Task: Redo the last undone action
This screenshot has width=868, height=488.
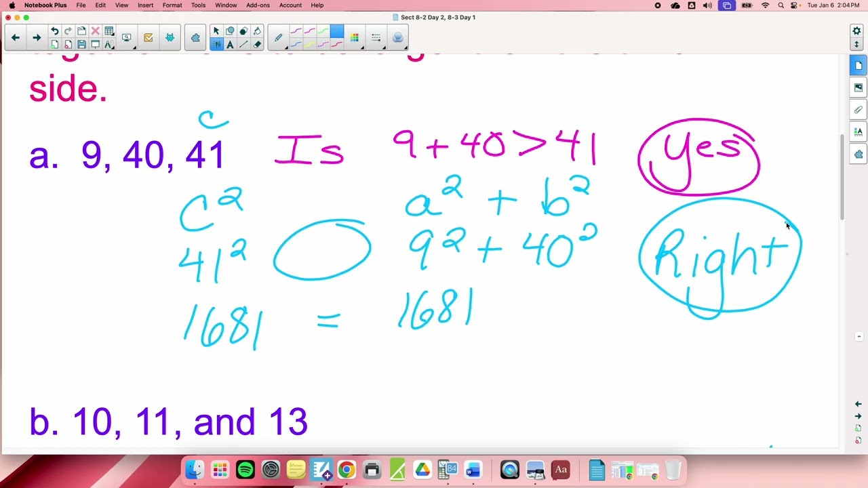Action: click(68, 30)
